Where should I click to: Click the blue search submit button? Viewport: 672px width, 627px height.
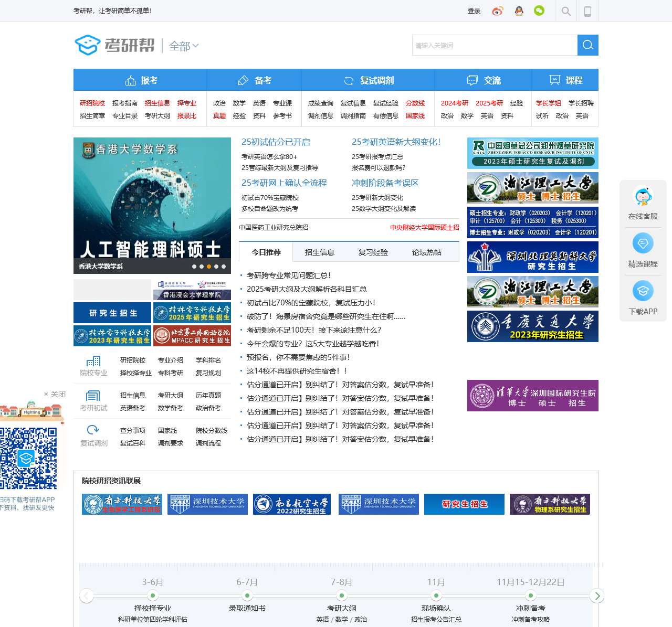coord(588,45)
